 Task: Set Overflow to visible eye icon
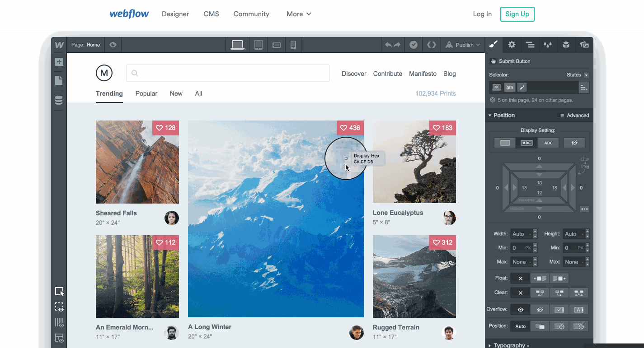click(520, 310)
